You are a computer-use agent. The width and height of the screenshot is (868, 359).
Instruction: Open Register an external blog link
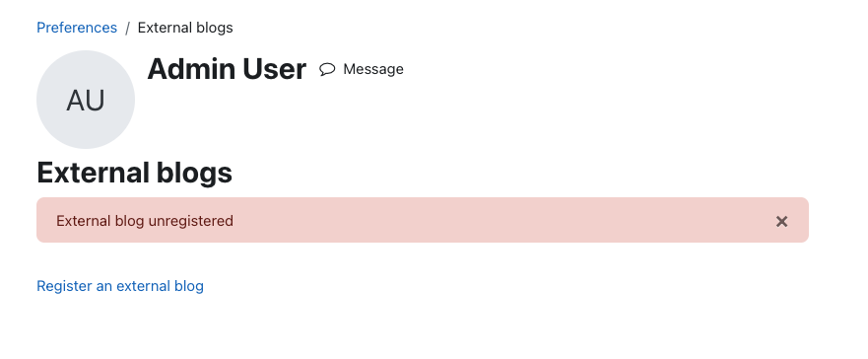(120, 286)
